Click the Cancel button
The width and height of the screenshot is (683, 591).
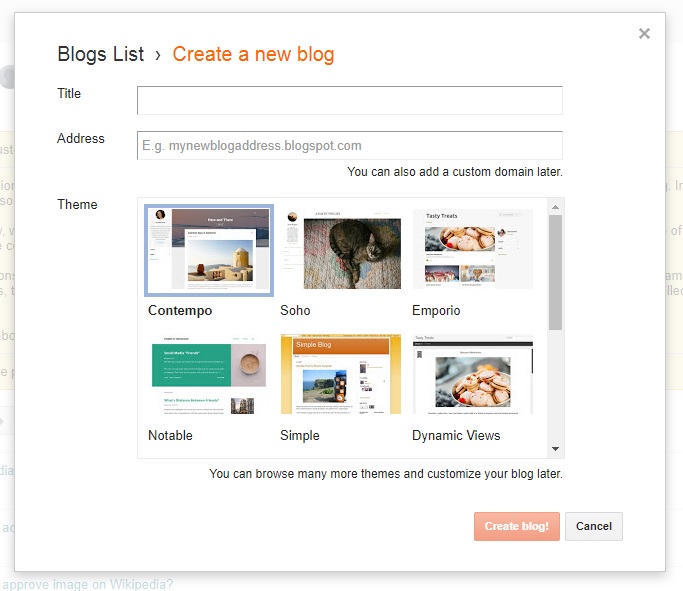[x=594, y=526]
